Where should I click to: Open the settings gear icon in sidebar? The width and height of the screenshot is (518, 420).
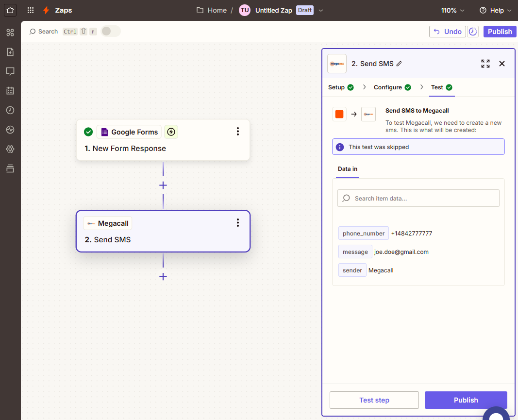pos(10,149)
